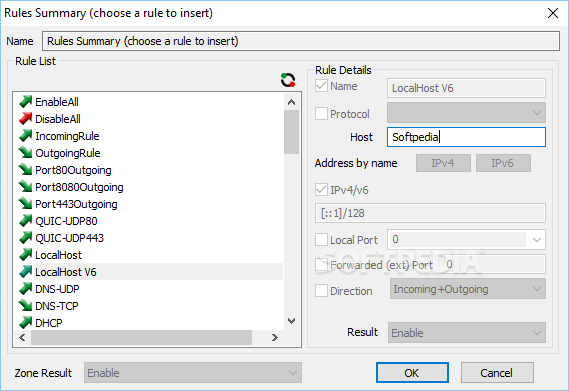Image resolution: width=569 pixels, height=391 pixels.
Task: Click the Cancel button
Action: pos(497,372)
